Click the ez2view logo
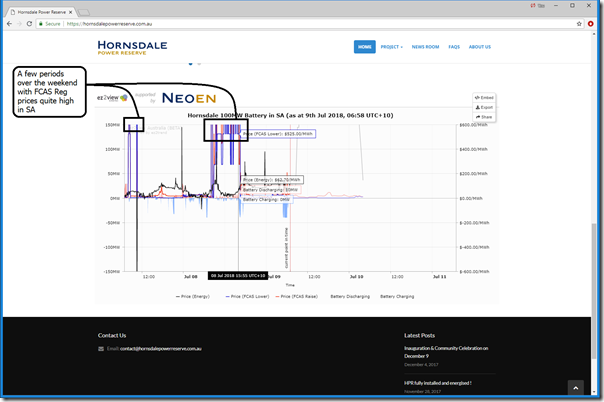 [x=112, y=98]
